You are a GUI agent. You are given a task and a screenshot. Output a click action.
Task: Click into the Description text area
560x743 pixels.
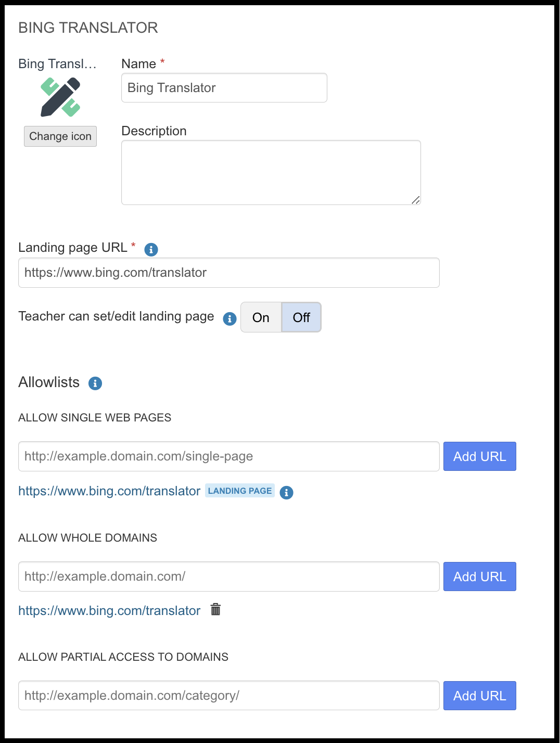pyautogui.click(x=271, y=172)
